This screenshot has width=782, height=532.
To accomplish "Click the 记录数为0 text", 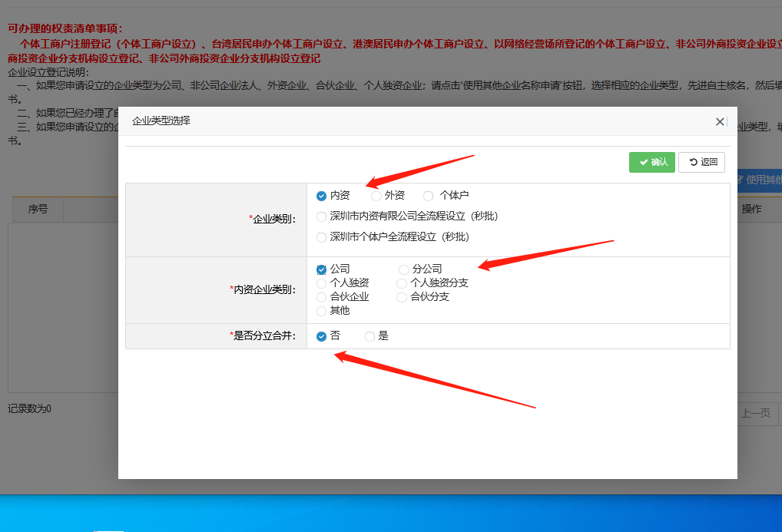I will [29, 409].
